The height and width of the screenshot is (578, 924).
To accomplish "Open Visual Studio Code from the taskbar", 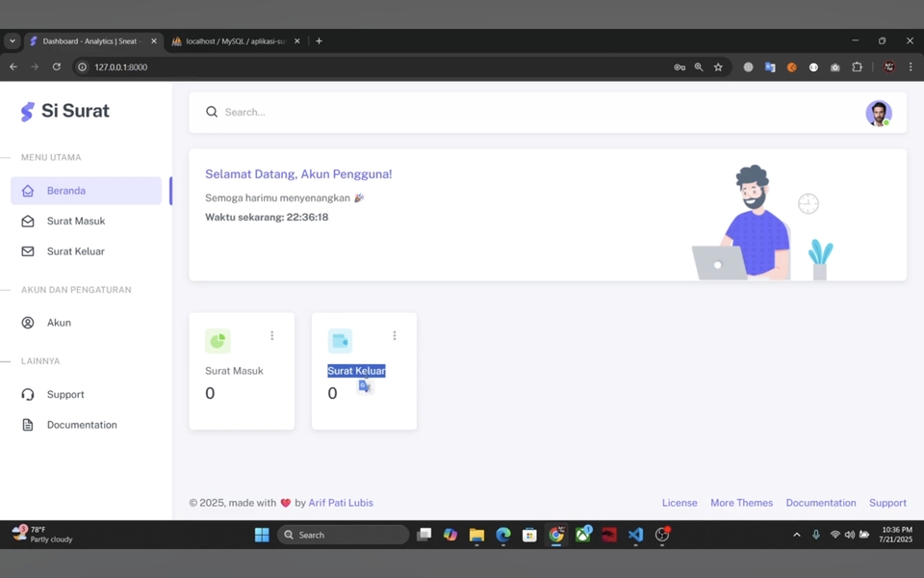I will (635, 535).
